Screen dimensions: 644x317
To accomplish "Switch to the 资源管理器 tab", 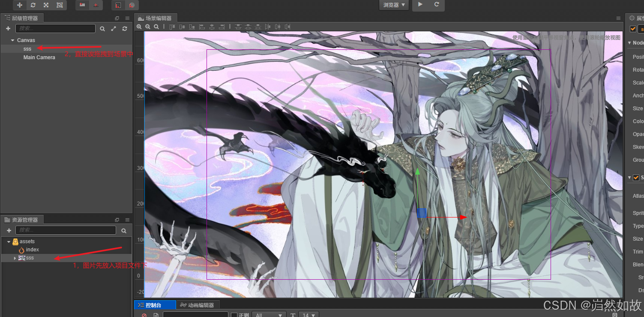I will pos(21,220).
